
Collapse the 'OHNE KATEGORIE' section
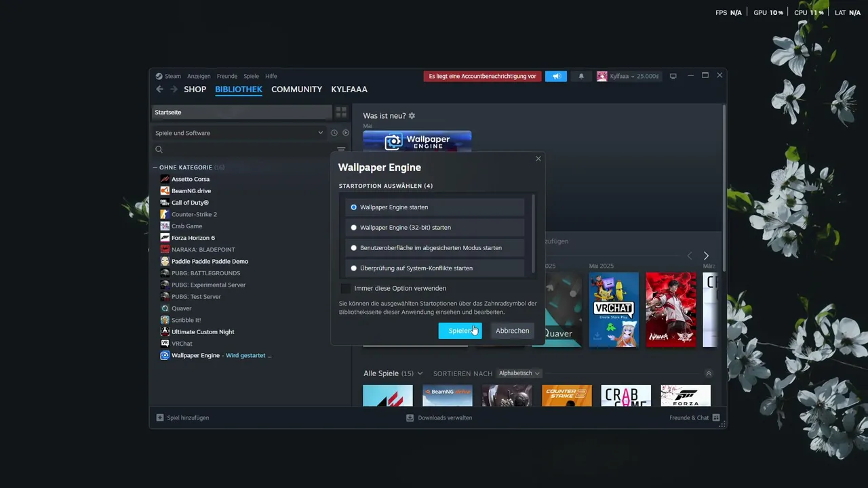pyautogui.click(x=155, y=167)
